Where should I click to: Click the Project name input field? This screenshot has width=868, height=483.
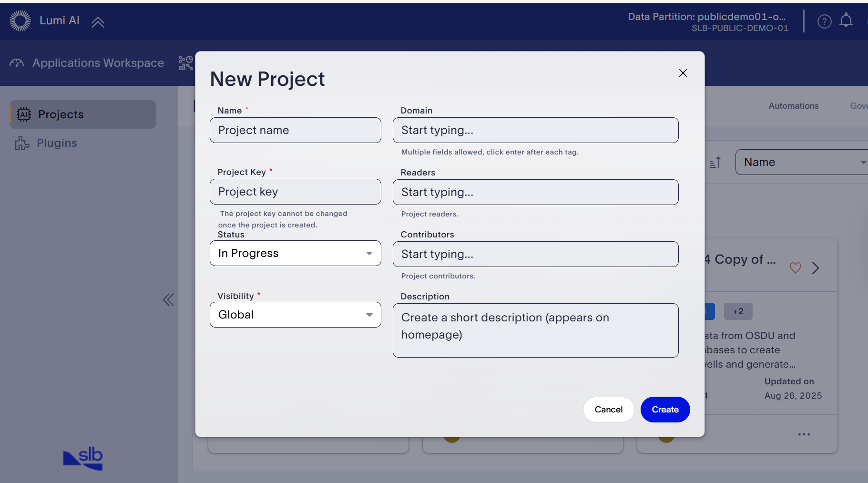click(296, 130)
